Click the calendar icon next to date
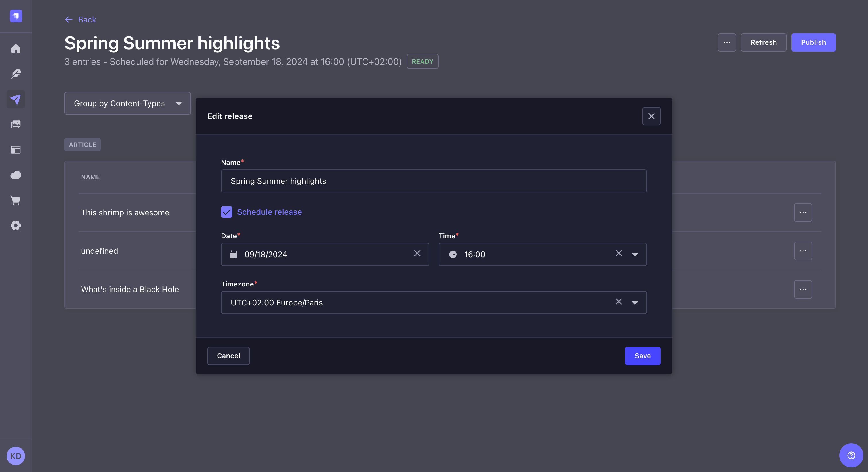This screenshot has height=472, width=868. (233, 254)
